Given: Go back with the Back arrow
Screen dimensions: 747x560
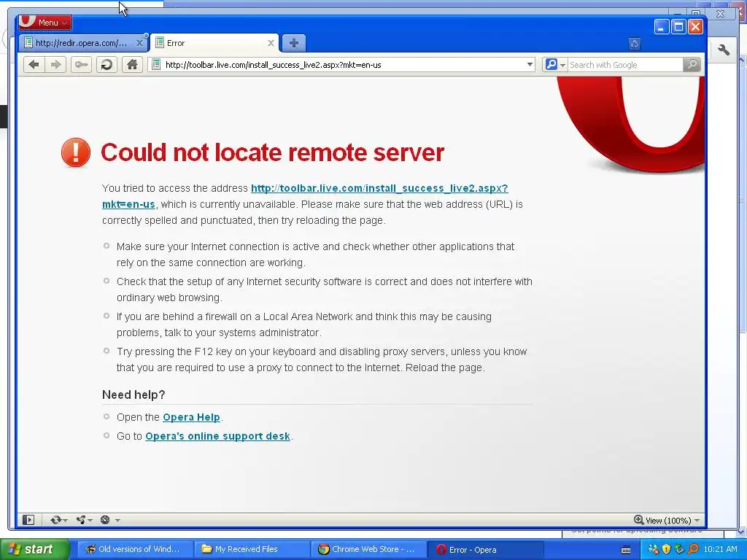Looking at the screenshot, I should click(34, 64).
